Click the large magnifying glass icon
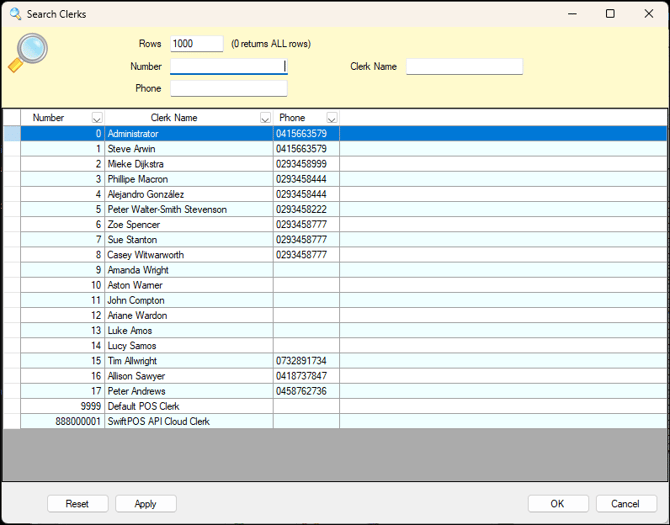 click(x=28, y=53)
